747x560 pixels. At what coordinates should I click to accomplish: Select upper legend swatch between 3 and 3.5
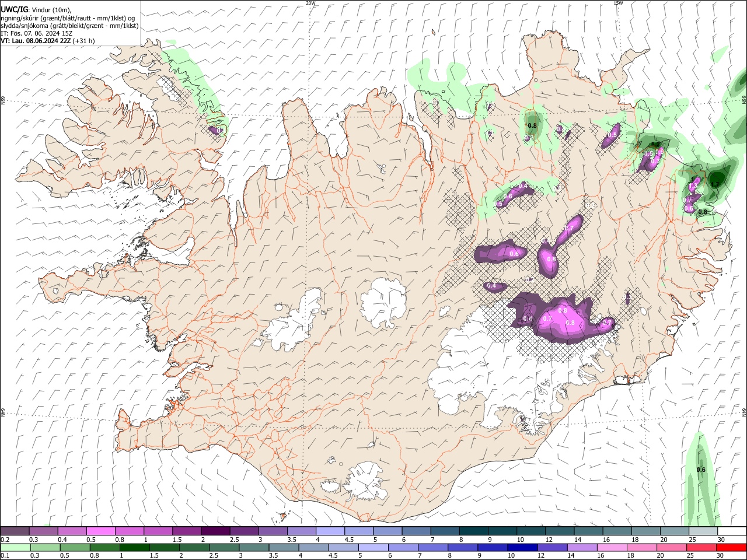click(273, 531)
